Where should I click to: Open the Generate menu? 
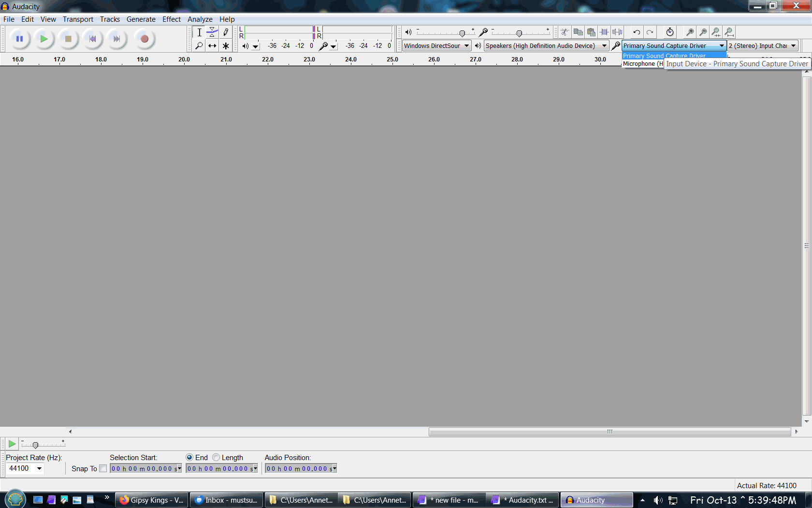tap(141, 19)
